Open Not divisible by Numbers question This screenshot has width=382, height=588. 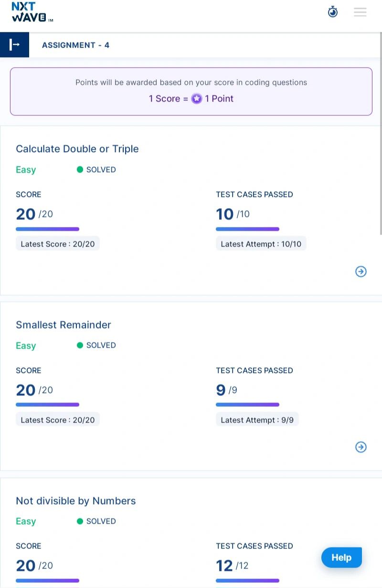[76, 501]
